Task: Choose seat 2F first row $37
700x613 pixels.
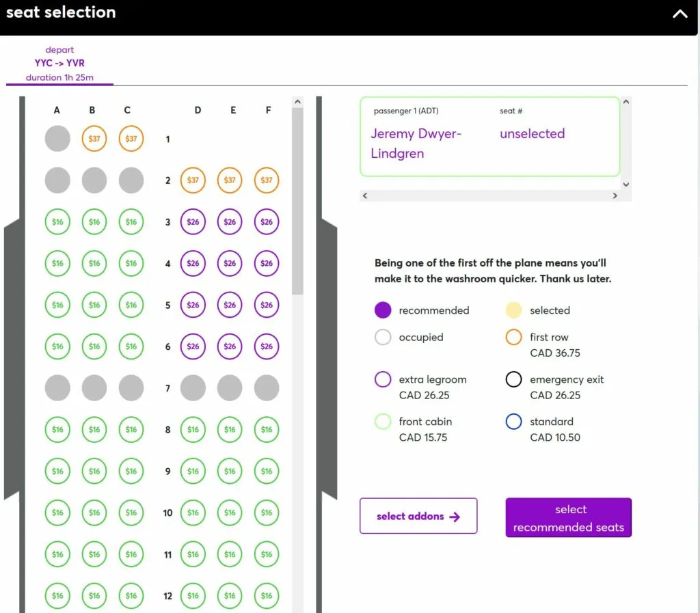Action: coord(267,180)
